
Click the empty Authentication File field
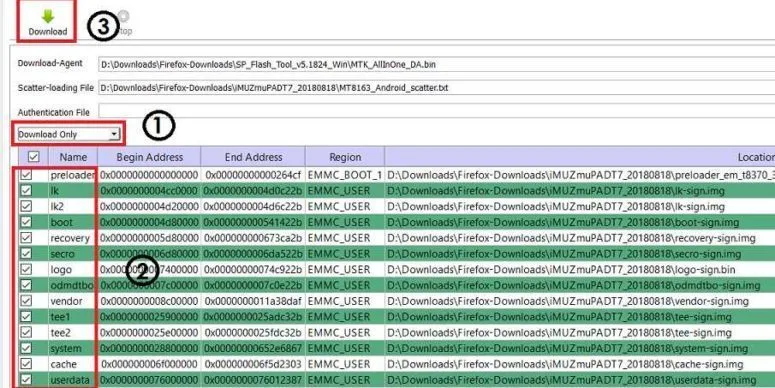point(436,112)
